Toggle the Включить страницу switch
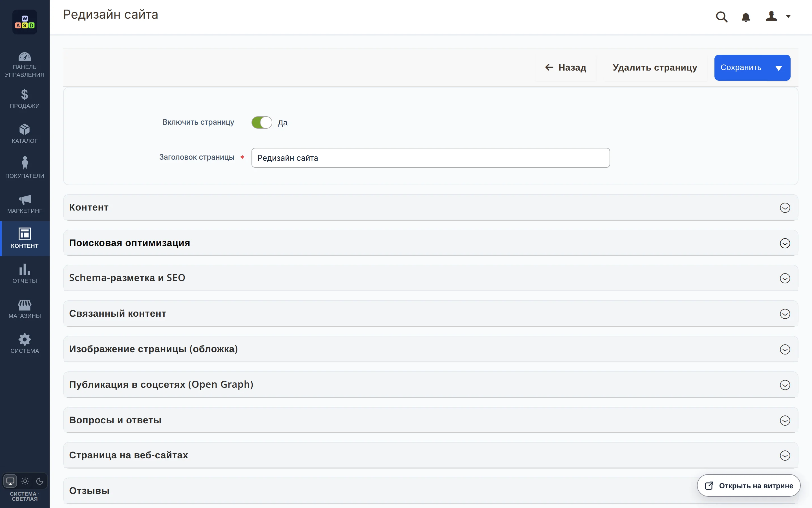This screenshot has height=508, width=812. pyautogui.click(x=262, y=123)
